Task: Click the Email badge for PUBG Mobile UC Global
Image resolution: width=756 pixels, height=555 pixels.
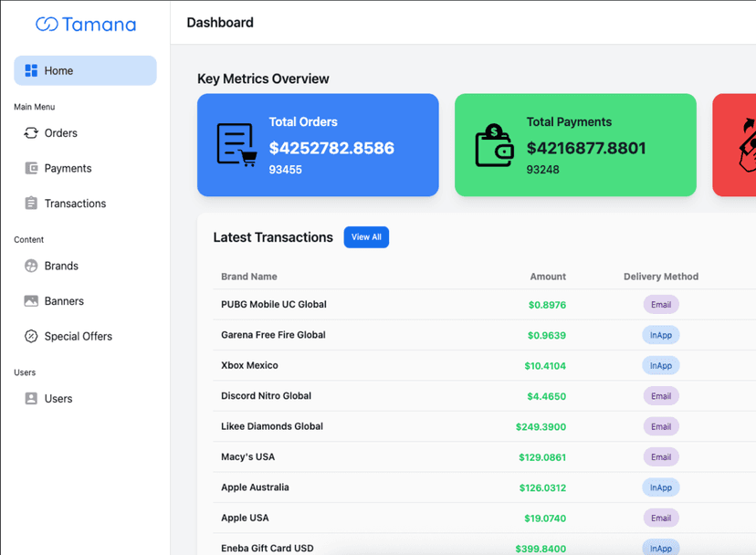Action: click(661, 305)
